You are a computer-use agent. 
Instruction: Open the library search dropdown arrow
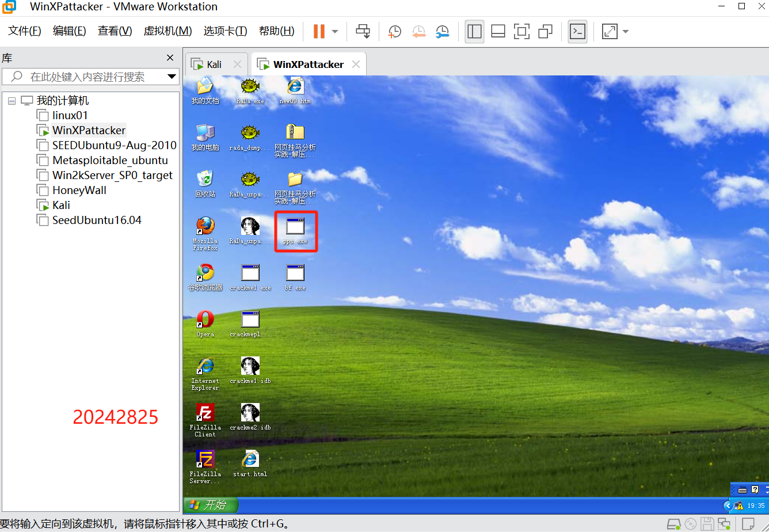(x=172, y=77)
